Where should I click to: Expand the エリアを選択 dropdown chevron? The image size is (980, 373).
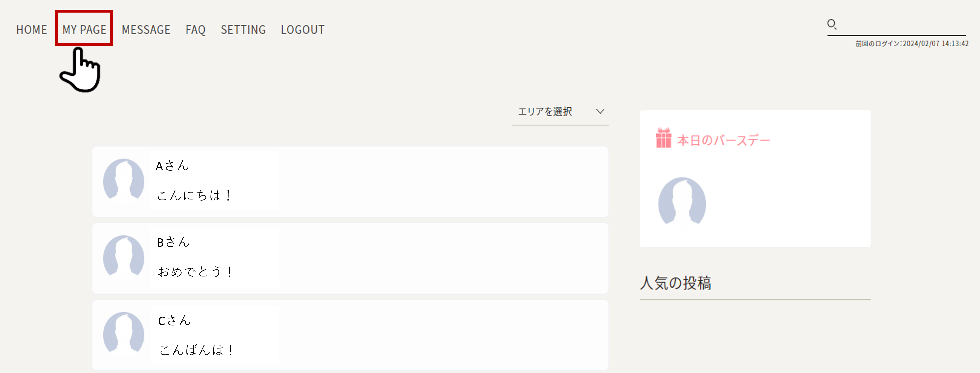tap(600, 111)
